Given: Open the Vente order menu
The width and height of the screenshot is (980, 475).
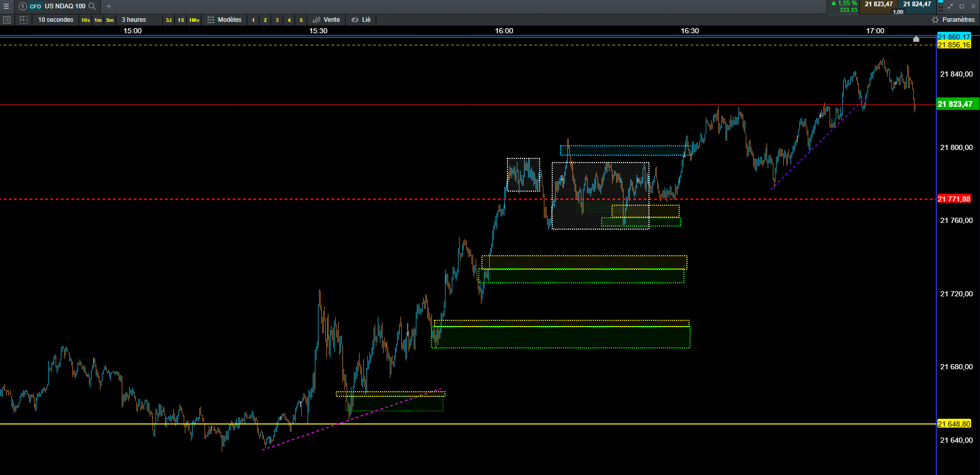Looking at the screenshot, I should (326, 20).
